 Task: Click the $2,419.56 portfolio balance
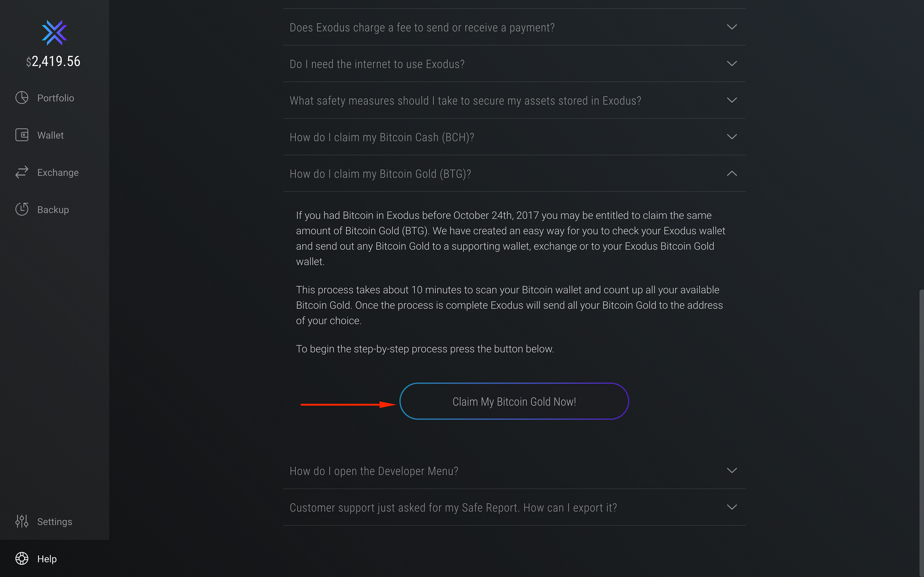(53, 61)
